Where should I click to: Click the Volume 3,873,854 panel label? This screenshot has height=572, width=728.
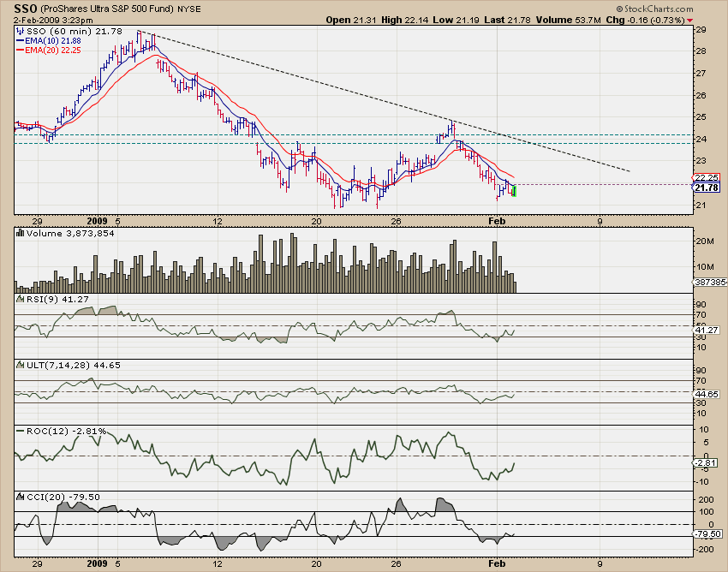[70, 233]
